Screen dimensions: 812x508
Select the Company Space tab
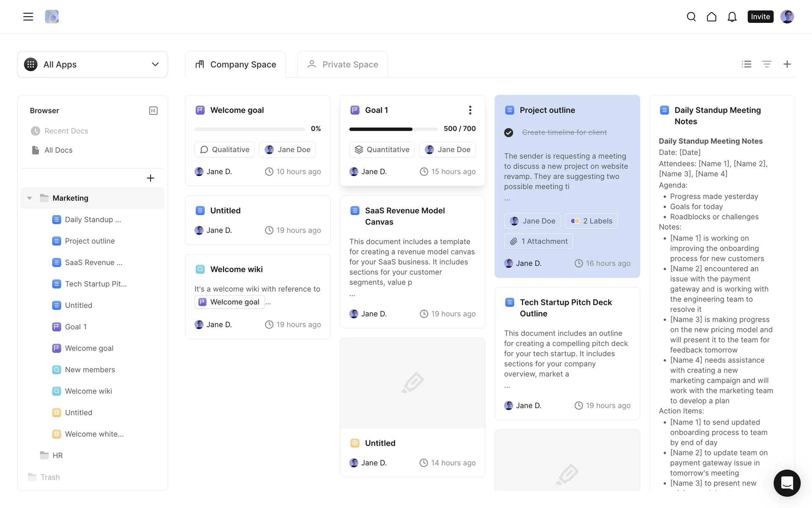point(236,64)
